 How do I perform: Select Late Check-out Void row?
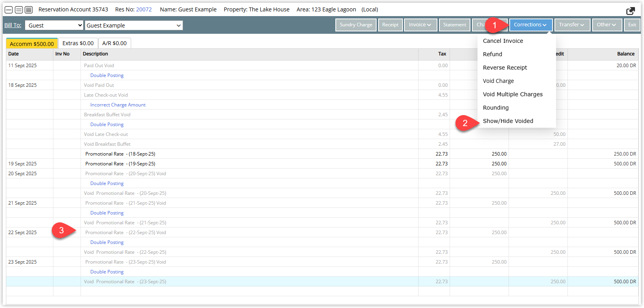(322, 95)
